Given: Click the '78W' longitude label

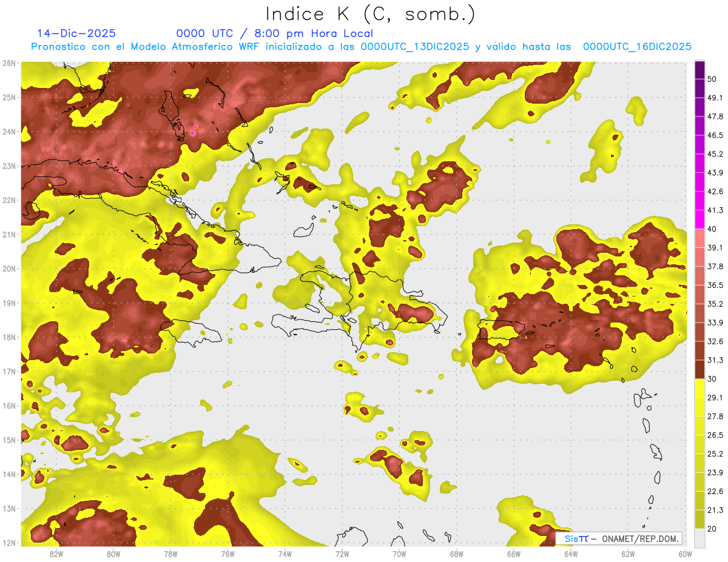Looking at the screenshot, I should [170, 554].
